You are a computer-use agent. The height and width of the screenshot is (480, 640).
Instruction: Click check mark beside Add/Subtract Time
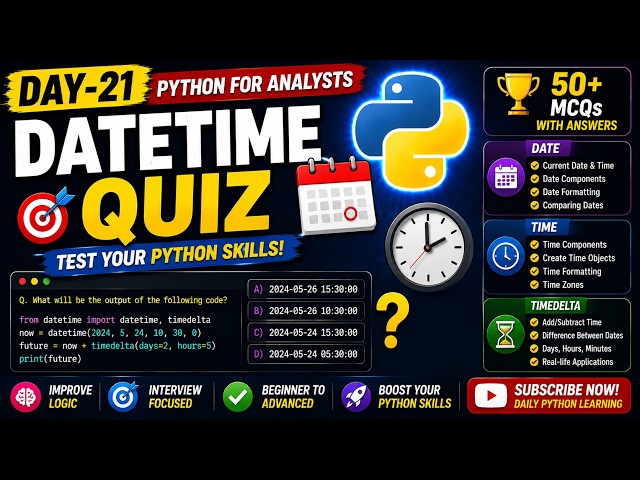534,322
